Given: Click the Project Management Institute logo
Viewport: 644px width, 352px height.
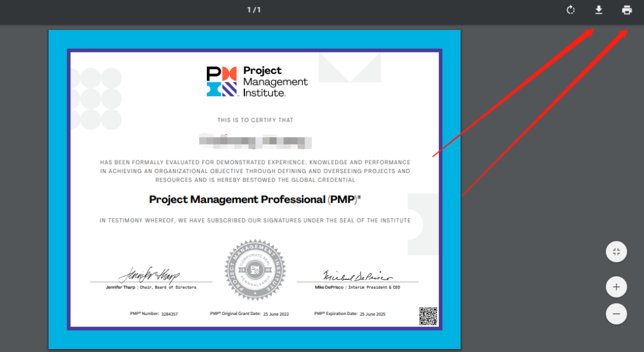Looking at the screenshot, I should tap(256, 81).
